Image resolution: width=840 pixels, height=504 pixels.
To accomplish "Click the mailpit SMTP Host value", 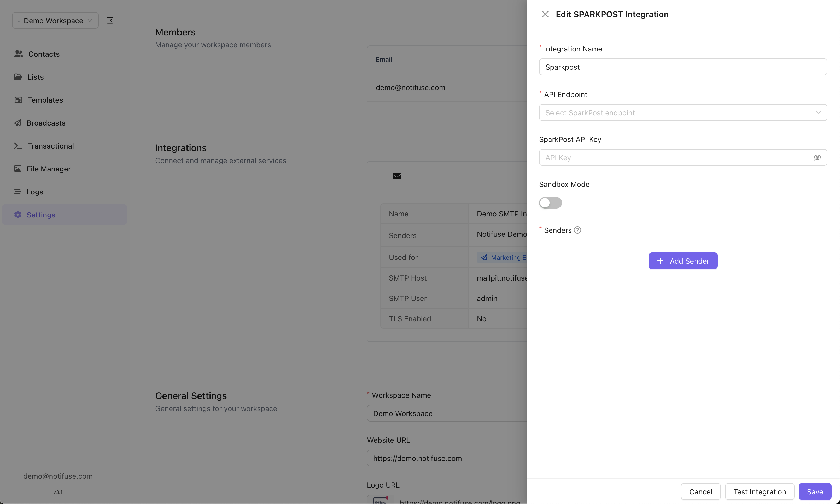I will pyautogui.click(x=501, y=278).
